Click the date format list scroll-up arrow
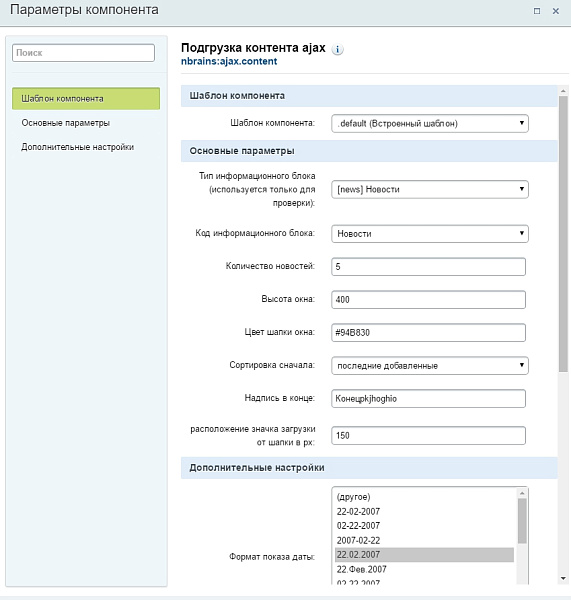Image resolution: width=571 pixels, height=600 pixels. pos(522,493)
